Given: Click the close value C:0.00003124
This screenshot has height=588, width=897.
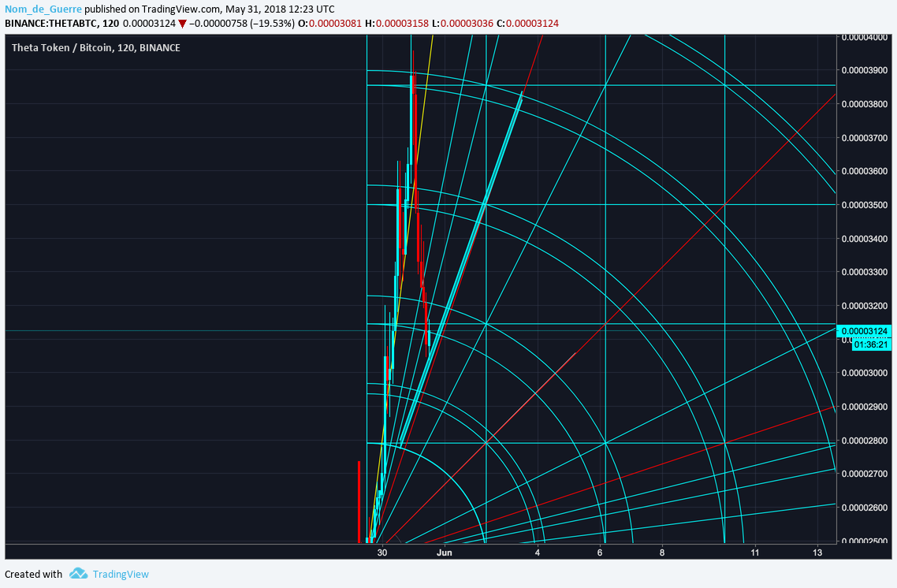Looking at the screenshot, I should [527, 24].
